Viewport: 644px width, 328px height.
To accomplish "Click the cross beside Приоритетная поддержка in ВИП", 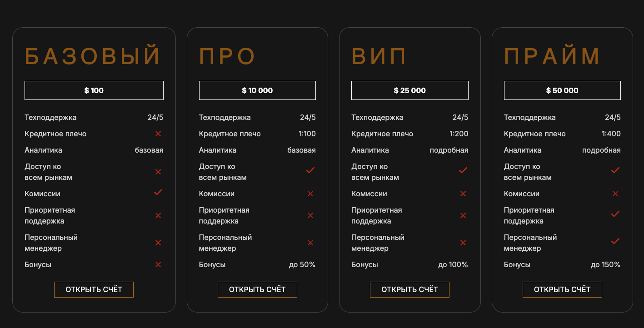I will pos(463,215).
